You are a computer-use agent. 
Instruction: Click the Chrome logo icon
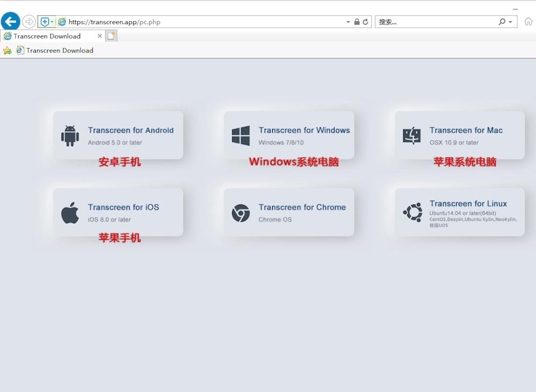coord(241,213)
